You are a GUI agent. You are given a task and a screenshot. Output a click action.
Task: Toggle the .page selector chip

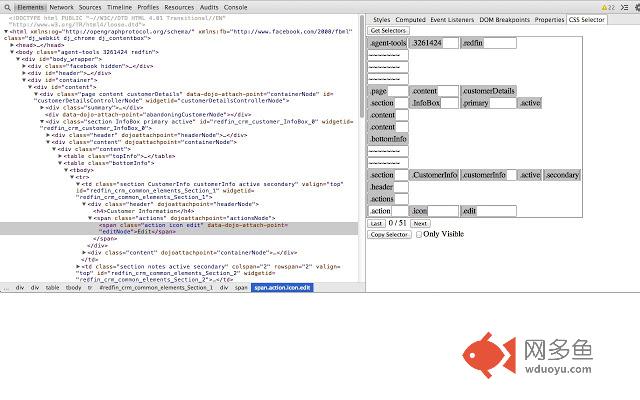pyautogui.click(x=378, y=91)
